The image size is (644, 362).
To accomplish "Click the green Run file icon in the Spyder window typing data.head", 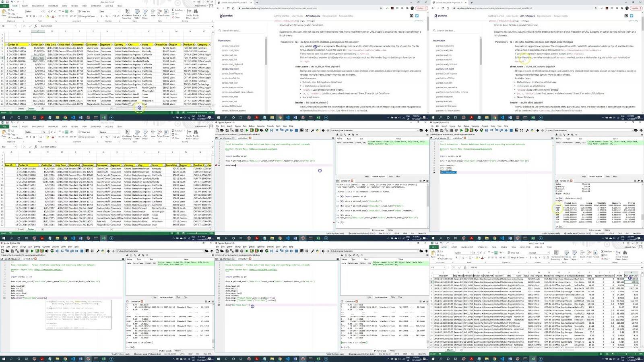I will click(x=247, y=130).
